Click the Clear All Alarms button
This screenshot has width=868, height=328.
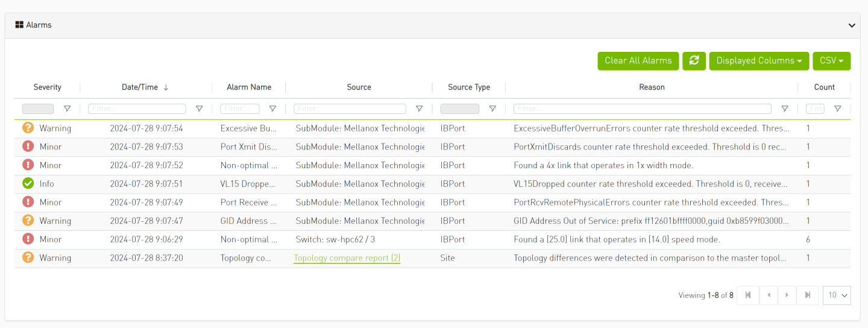638,61
